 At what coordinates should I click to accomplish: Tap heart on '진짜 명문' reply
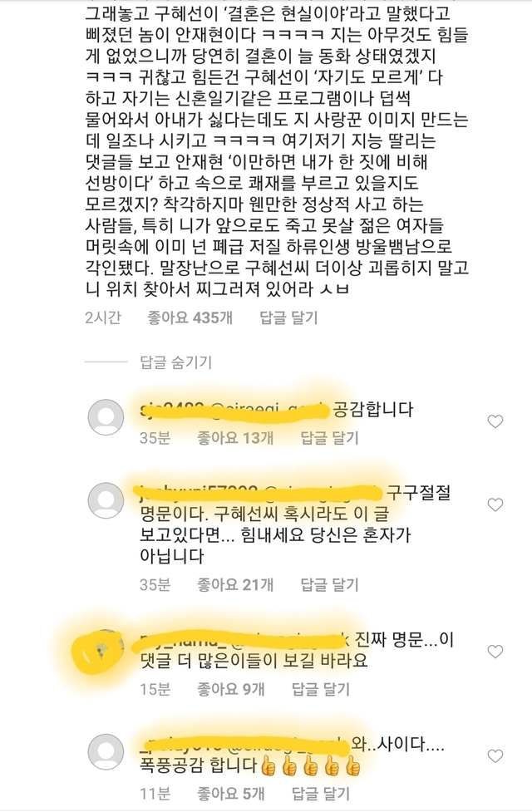click(495, 651)
